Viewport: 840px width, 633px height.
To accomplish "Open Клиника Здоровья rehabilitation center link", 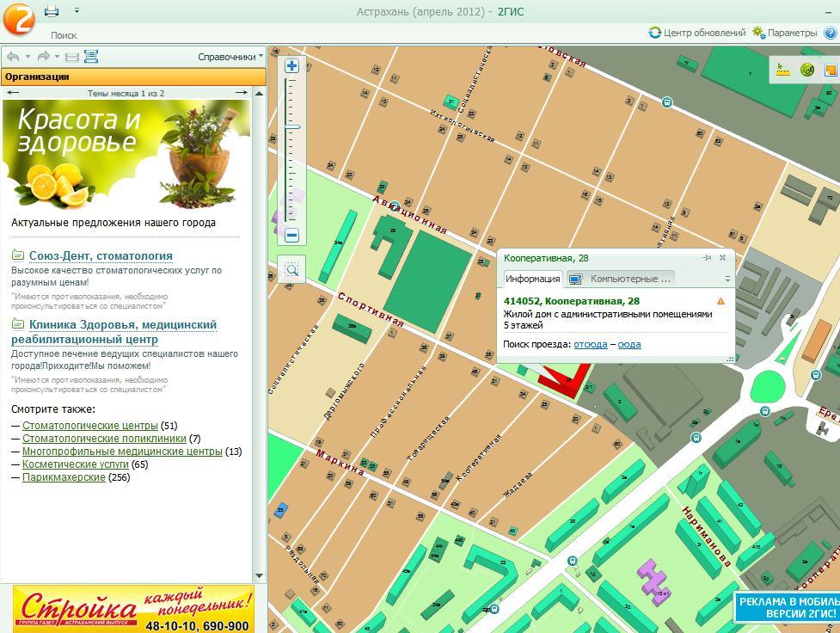I will [114, 332].
